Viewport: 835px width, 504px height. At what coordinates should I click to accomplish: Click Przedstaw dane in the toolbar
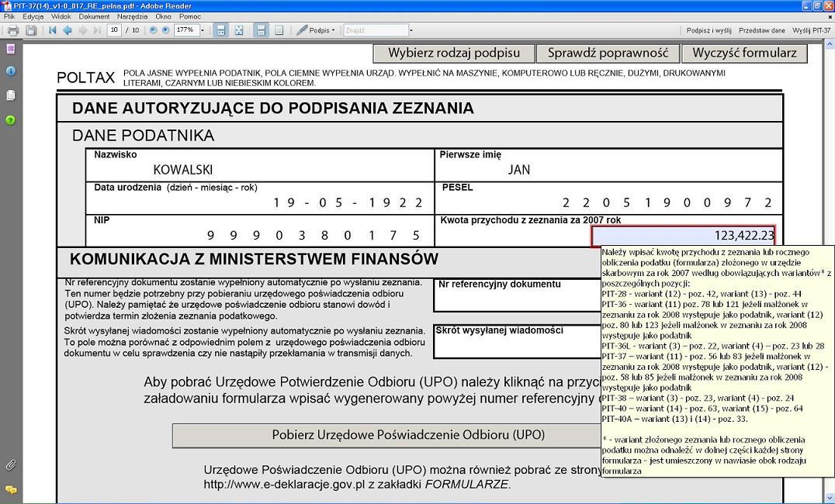(x=761, y=30)
